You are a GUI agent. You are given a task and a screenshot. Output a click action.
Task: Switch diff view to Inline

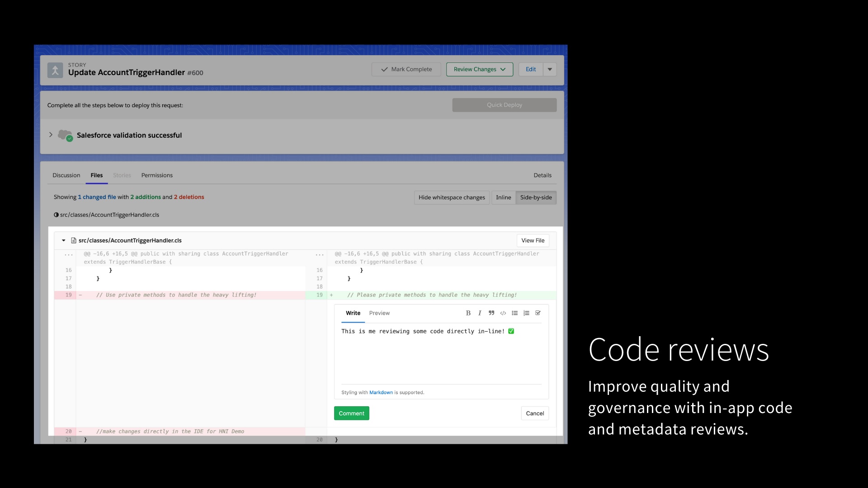(x=503, y=197)
